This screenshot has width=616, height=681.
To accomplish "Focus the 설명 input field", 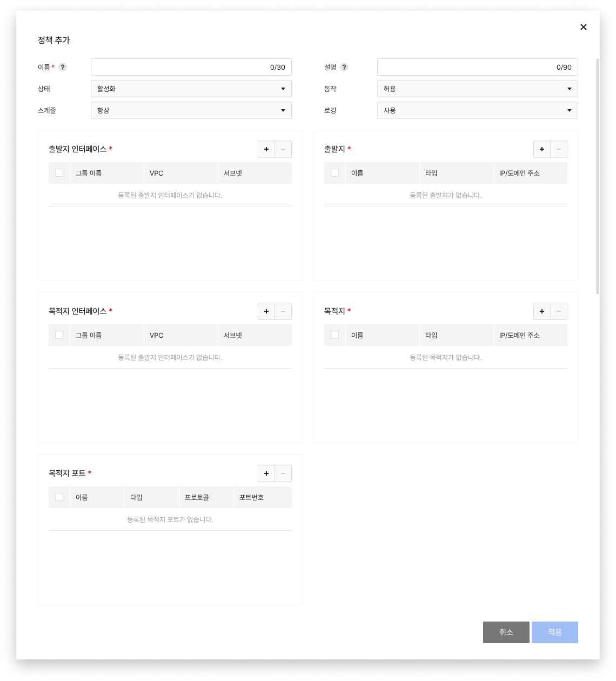I will point(478,67).
